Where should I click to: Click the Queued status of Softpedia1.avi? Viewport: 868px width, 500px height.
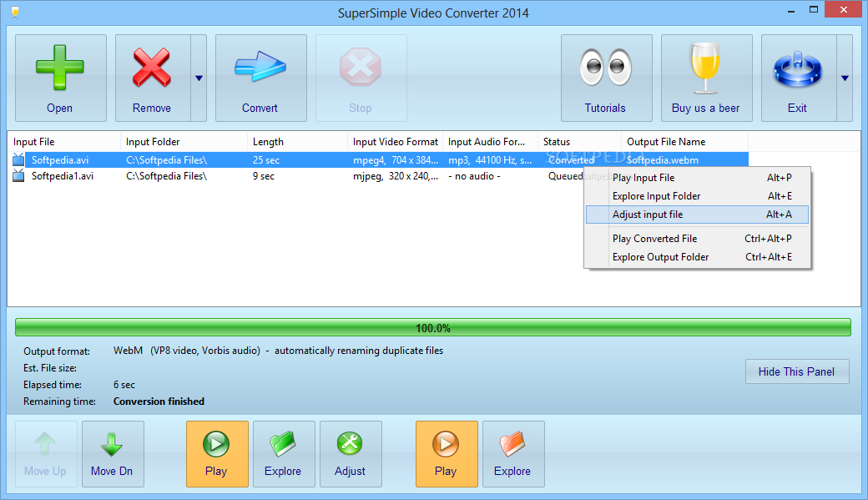coord(565,176)
